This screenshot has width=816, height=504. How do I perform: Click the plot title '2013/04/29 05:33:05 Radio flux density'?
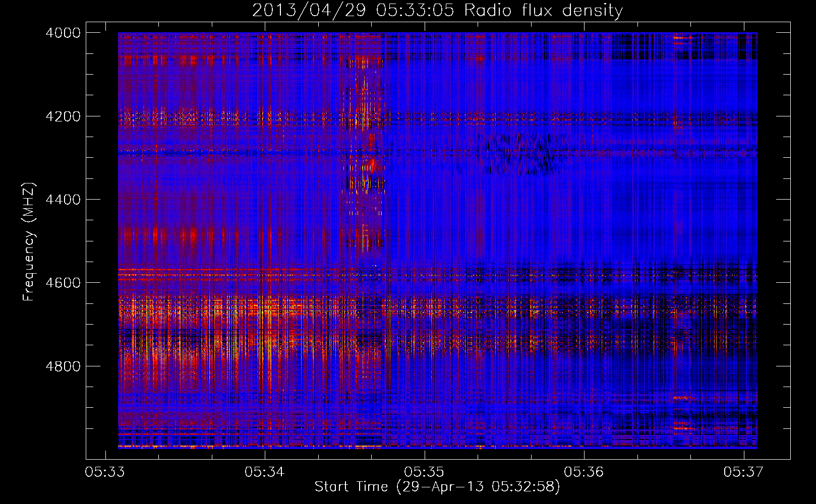(x=437, y=10)
